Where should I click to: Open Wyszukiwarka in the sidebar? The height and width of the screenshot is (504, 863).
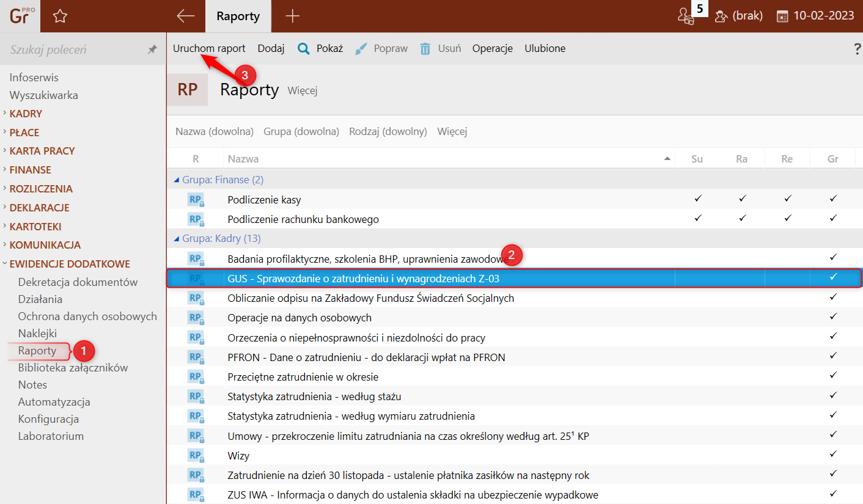tap(44, 95)
